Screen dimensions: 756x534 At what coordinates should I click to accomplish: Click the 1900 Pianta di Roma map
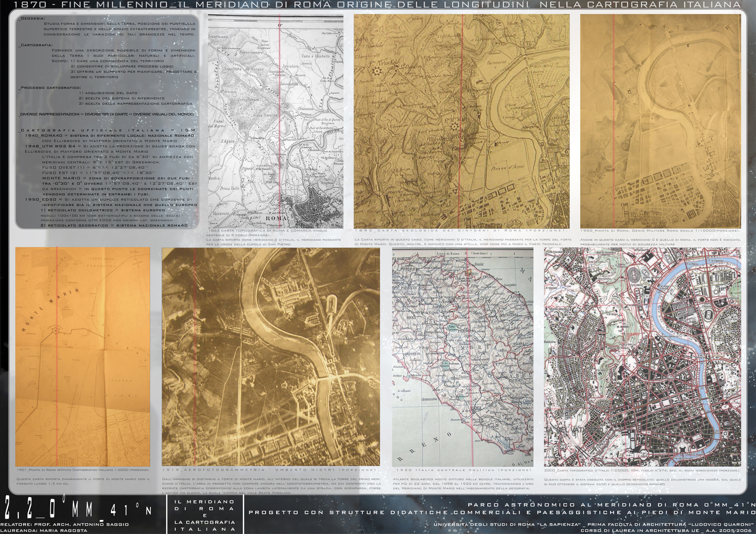(x=660, y=121)
